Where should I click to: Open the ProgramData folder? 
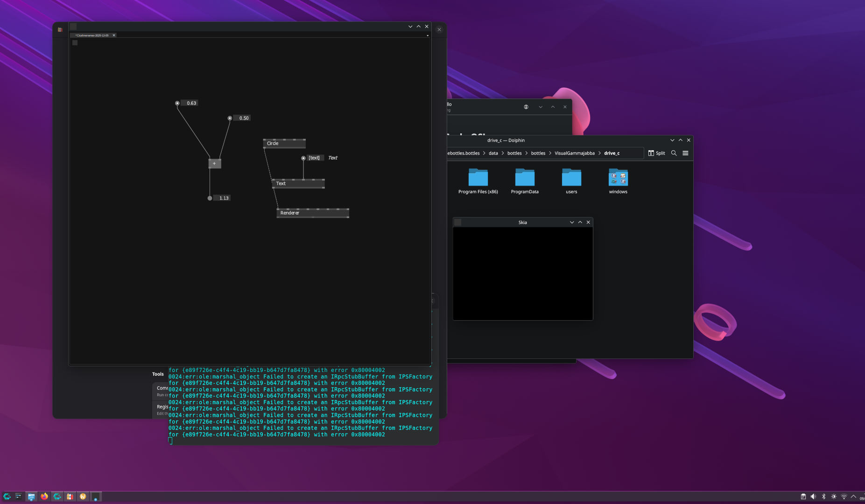click(525, 178)
